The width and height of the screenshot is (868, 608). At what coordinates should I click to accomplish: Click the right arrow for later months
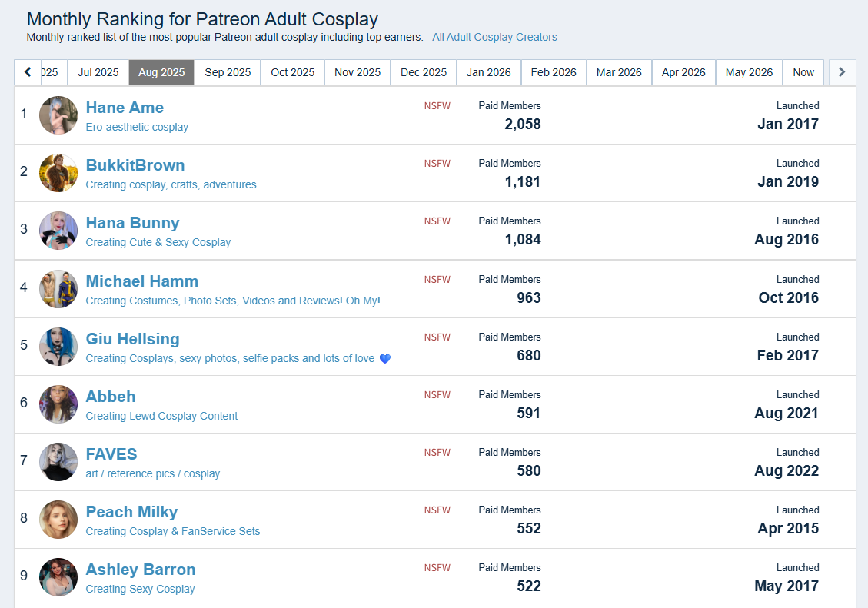[x=842, y=72]
